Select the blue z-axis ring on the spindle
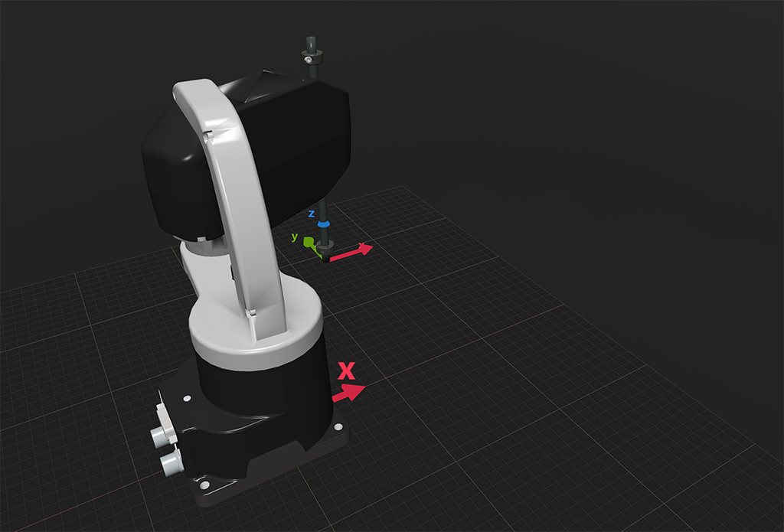 pyautogui.click(x=324, y=224)
